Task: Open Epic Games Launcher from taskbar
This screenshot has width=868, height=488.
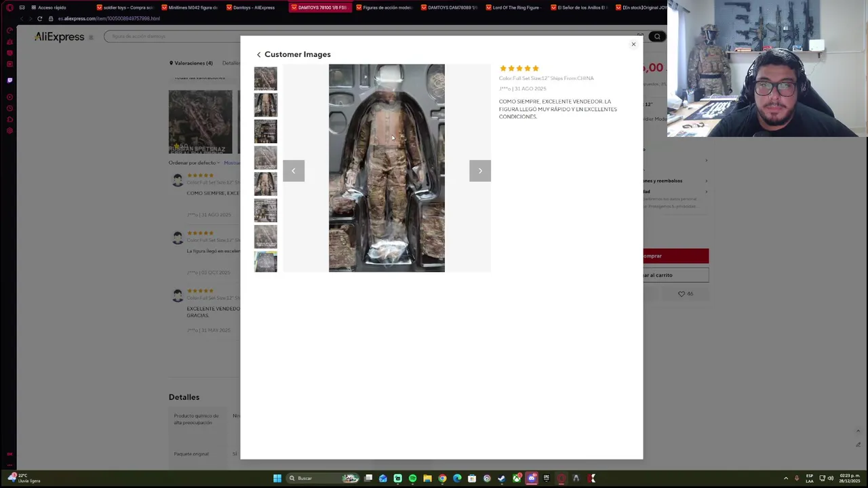Action: pos(547,479)
